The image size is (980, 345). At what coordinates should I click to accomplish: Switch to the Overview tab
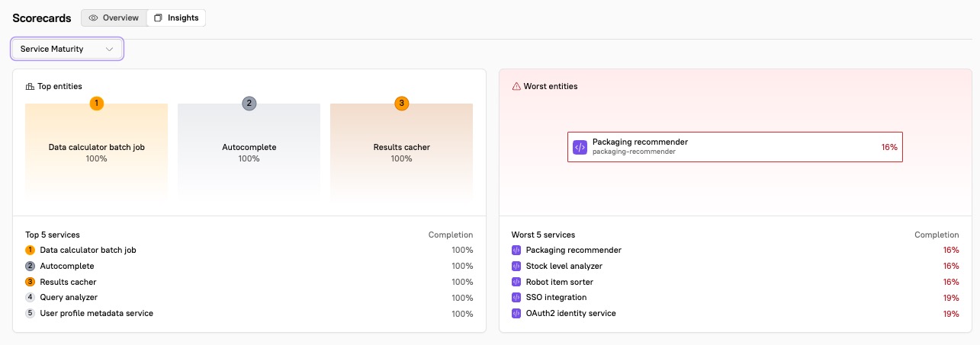pyautogui.click(x=114, y=18)
